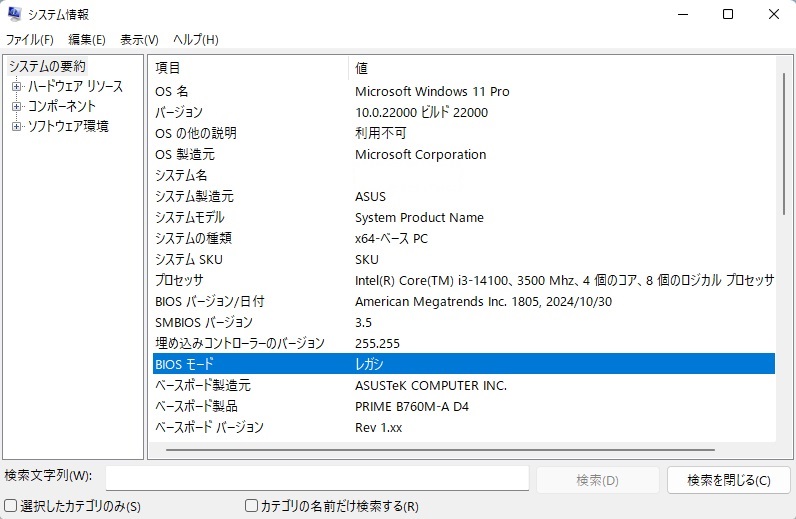Viewport: 796px width, 519px height.
Task: Select the SMBIOS バージョン row
Action: (x=464, y=322)
